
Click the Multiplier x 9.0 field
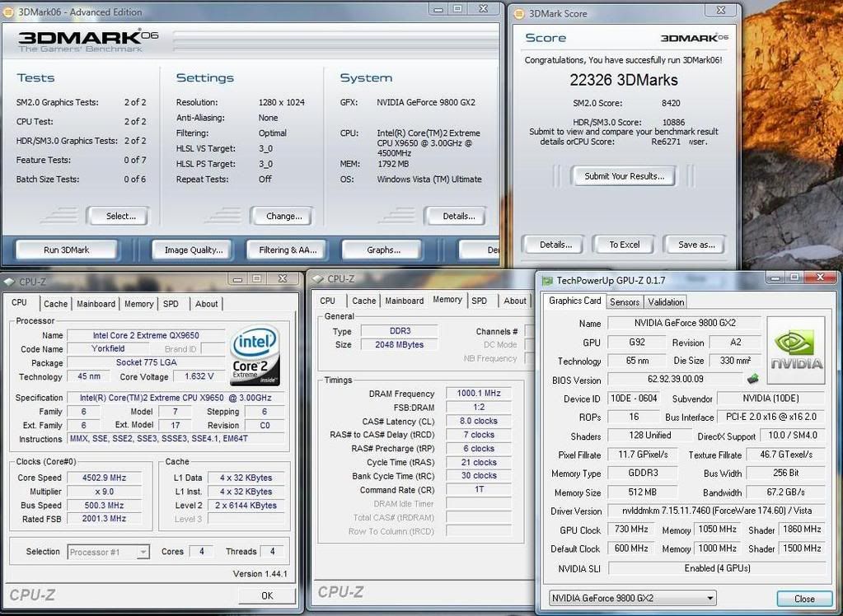tap(105, 492)
